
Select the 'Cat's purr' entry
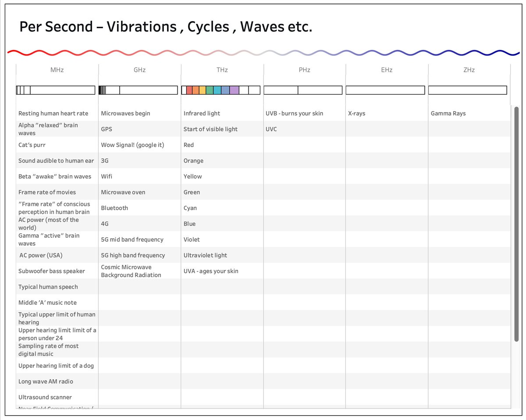pyautogui.click(x=32, y=145)
